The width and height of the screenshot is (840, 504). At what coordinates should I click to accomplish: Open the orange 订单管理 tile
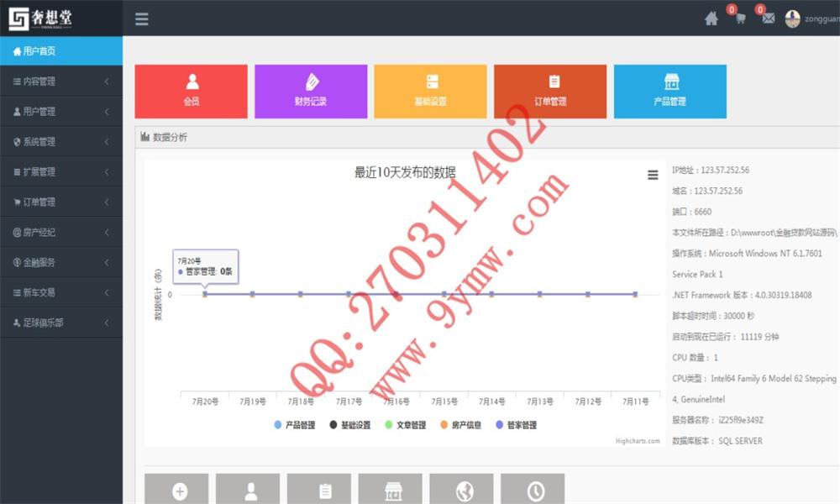coord(550,91)
